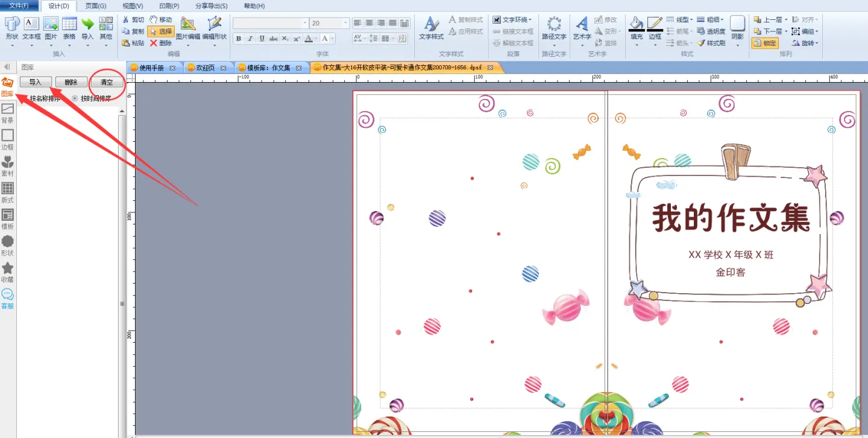The width and height of the screenshot is (868, 438).
Task: Toggle Bold text formatting
Action: pyautogui.click(x=239, y=39)
